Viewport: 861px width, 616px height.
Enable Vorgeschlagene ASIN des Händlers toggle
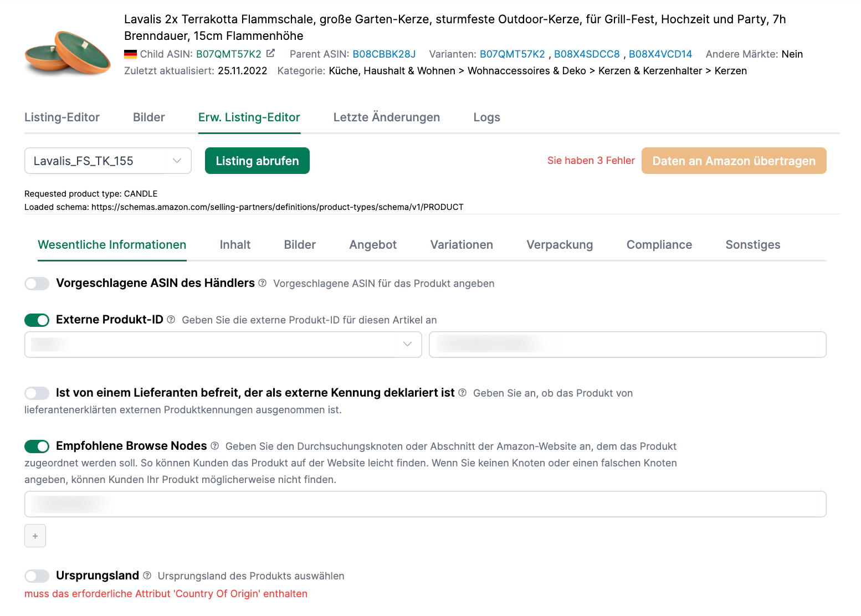click(37, 284)
